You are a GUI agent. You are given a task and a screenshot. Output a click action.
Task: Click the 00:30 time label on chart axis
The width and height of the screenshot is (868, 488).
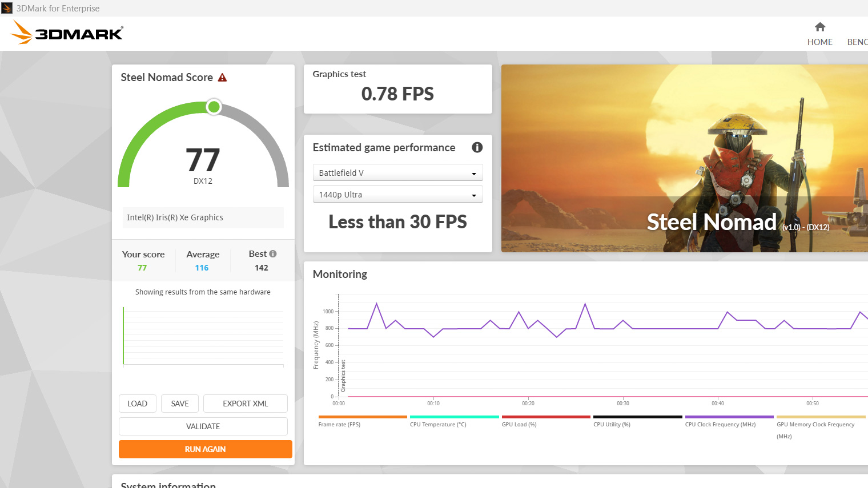[x=623, y=404]
